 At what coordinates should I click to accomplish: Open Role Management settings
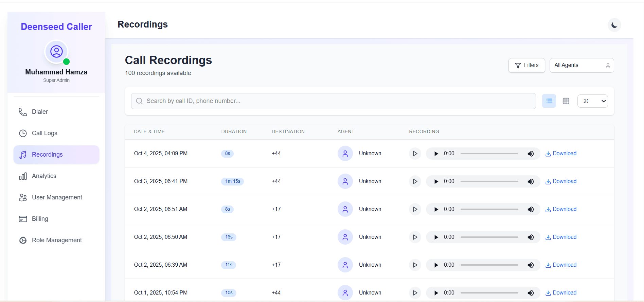click(56, 240)
